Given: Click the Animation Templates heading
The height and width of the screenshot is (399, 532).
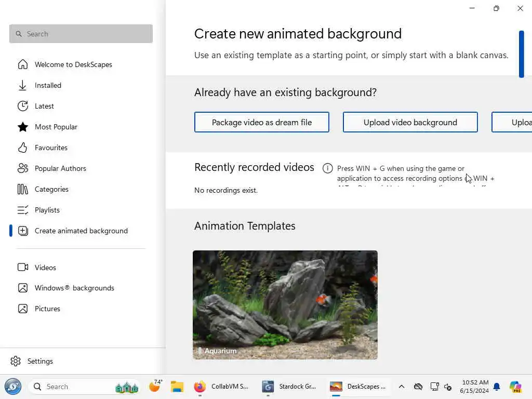Looking at the screenshot, I should pos(245,226).
